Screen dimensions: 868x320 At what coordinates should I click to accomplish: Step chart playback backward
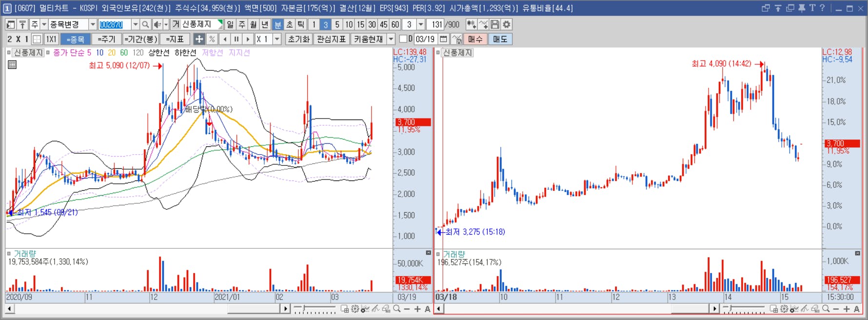click(x=225, y=39)
